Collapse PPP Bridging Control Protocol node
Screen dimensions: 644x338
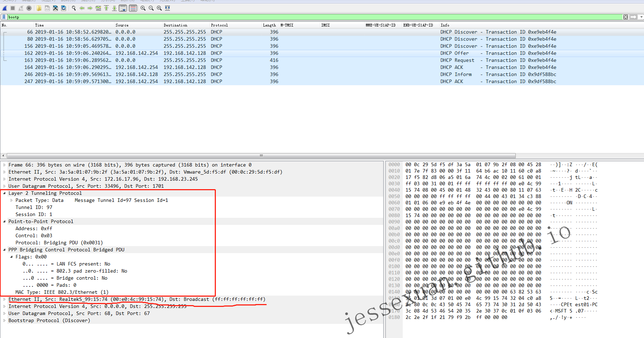(4, 250)
